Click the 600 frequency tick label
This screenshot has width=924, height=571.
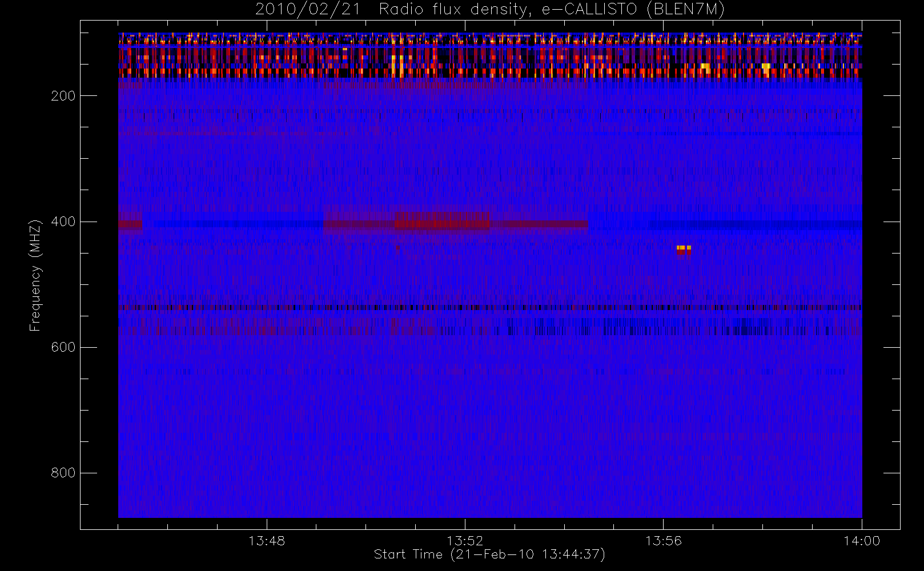63,347
